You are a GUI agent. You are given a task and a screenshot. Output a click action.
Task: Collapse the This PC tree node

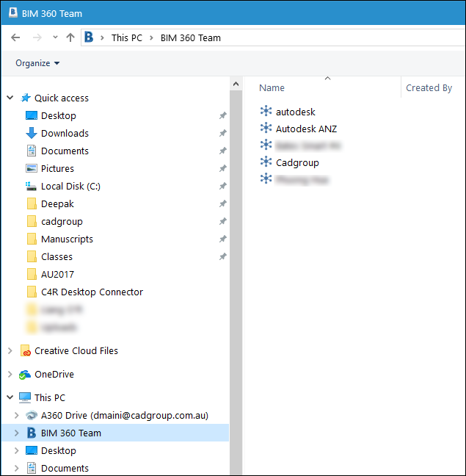coord(10,397)
